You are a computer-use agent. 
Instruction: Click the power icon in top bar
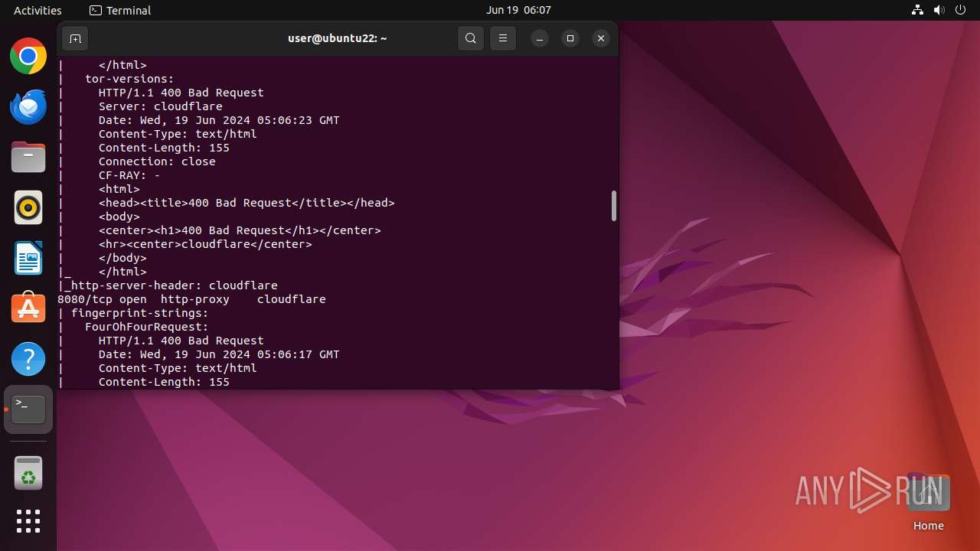961,10
